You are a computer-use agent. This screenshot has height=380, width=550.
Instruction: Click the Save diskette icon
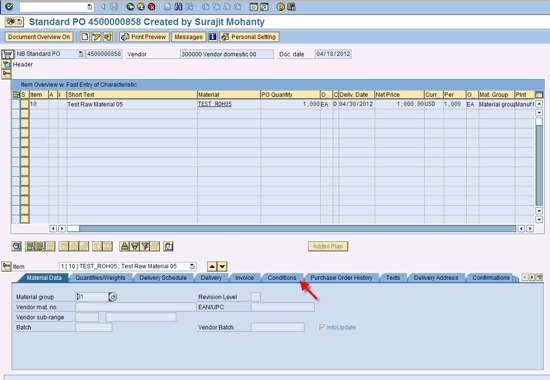pos(114,6)
